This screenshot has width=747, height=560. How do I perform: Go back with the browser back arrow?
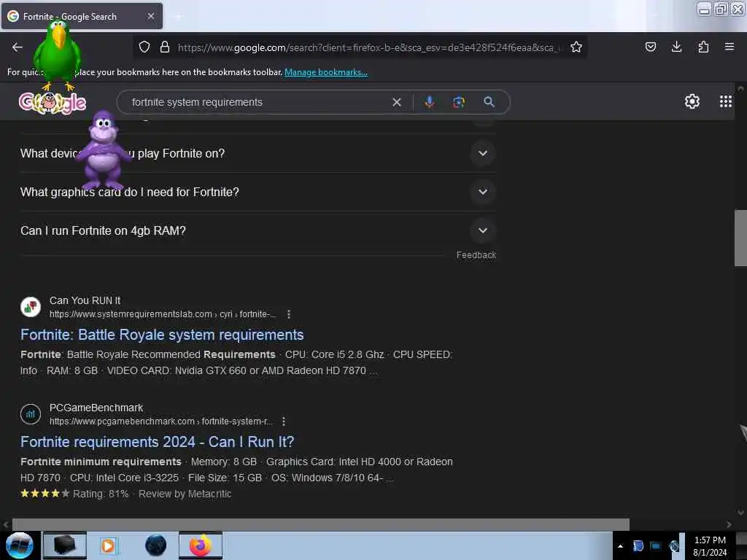18,47
